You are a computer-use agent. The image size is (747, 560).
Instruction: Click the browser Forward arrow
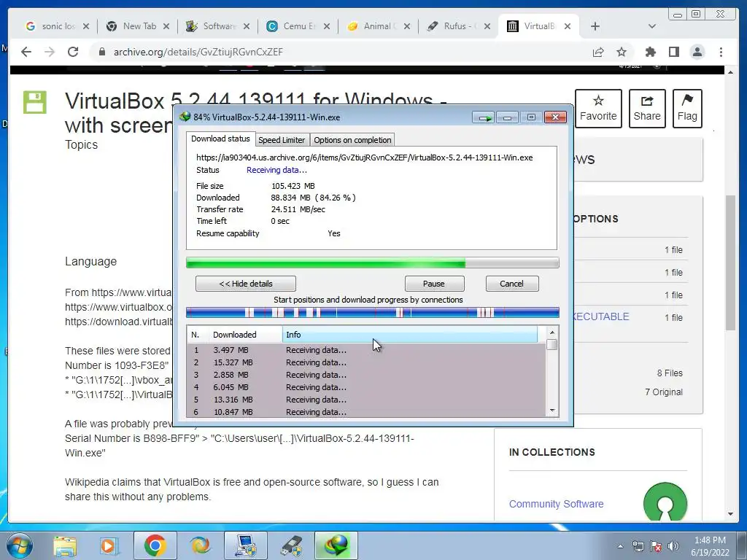coord(50,52)
